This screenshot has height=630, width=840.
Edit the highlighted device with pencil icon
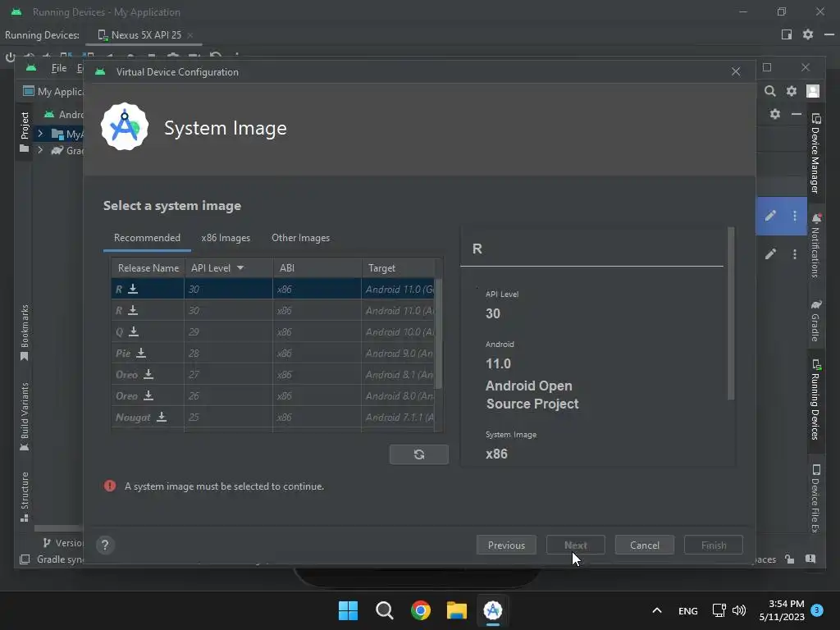(x=770, y=216)
